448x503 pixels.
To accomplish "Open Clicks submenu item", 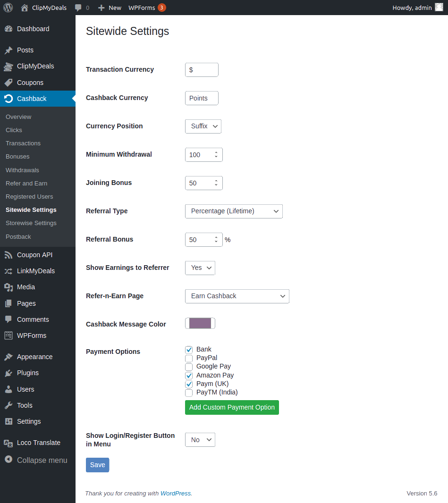I will (x=14, y=130).
